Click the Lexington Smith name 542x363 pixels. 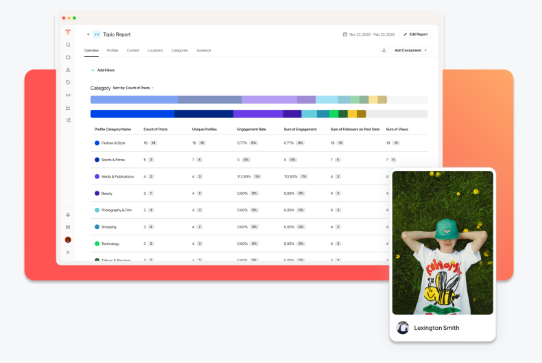[437, 328]
